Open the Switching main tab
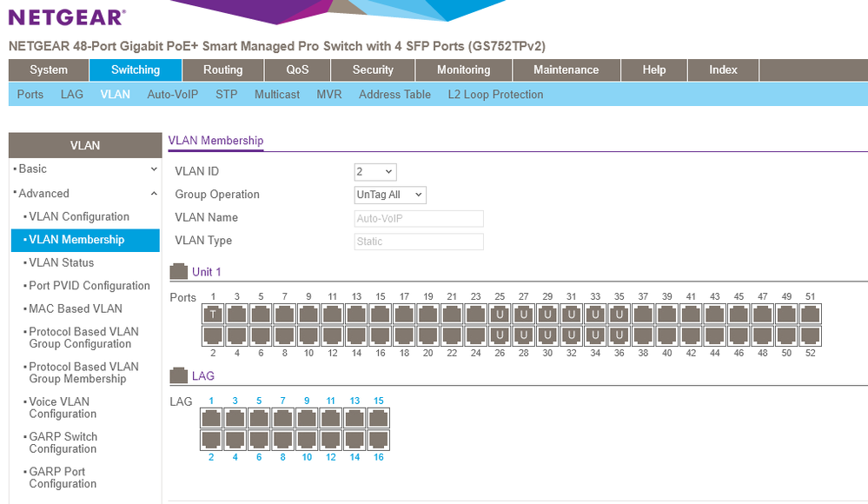 [136, 70]
